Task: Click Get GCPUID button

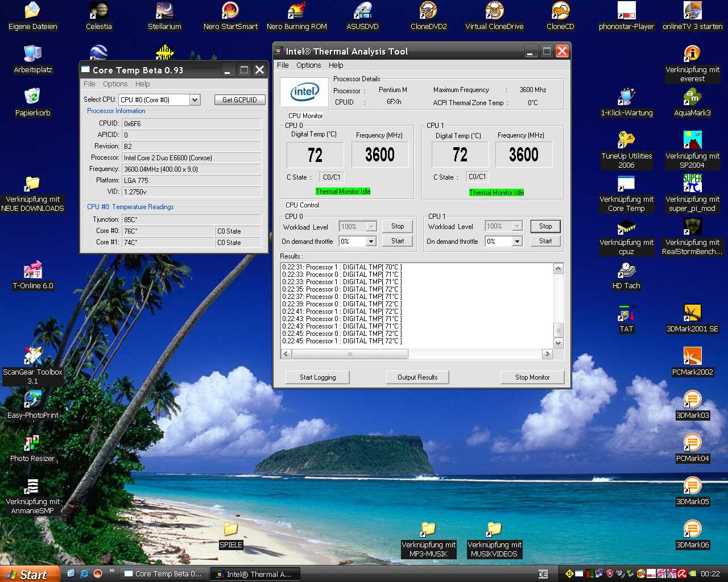Action: [239, 99]
